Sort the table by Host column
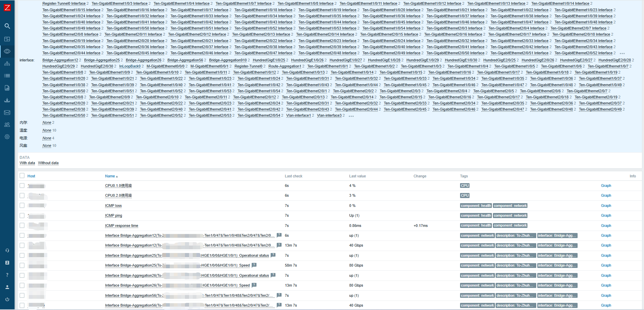 click(31, 176)
